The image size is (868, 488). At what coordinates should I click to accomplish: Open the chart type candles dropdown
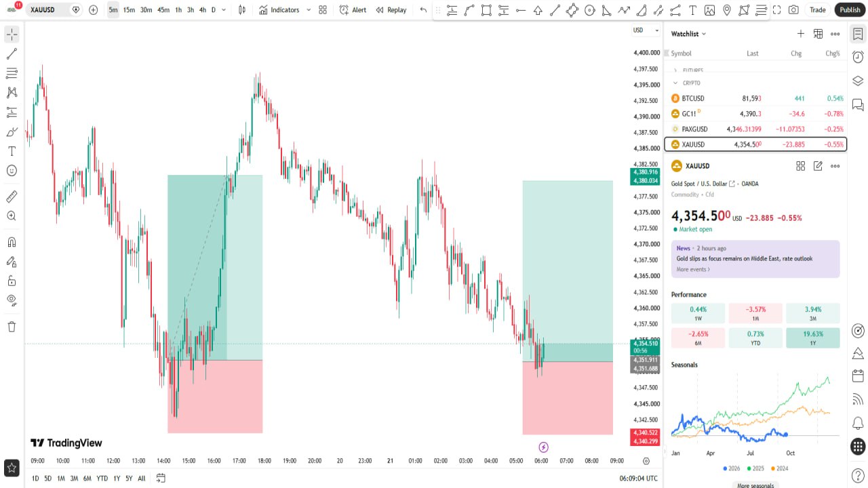point(242,10)
